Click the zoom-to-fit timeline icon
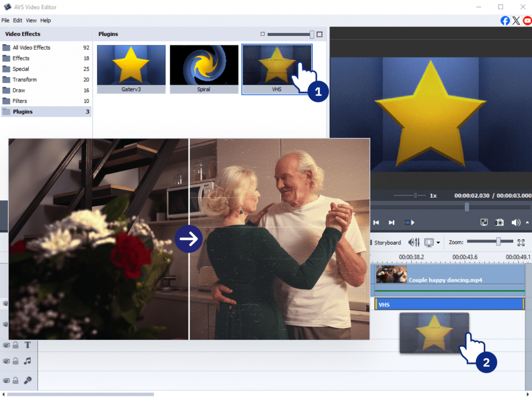This screenshot has height=398, width=532. 521,242
